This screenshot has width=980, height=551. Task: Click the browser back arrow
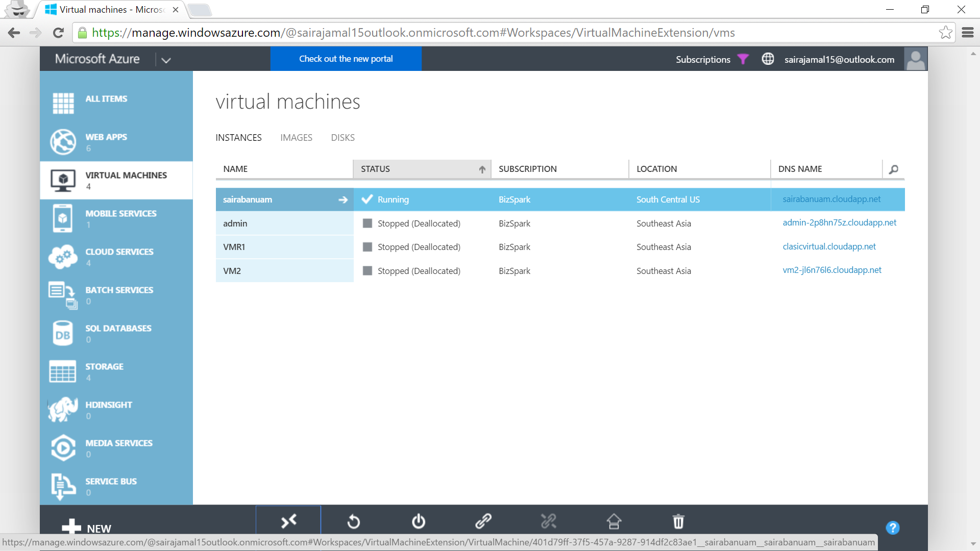pyautogui.click(x=14, y=33)
